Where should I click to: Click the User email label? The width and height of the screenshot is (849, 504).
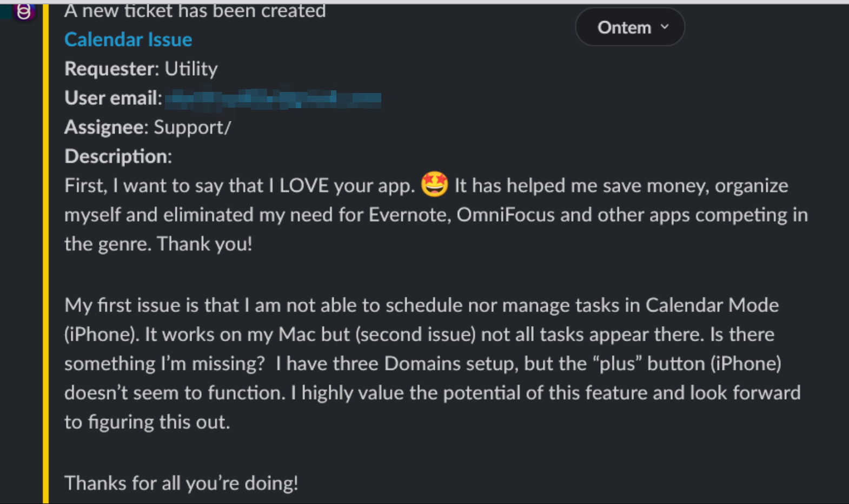coord(113,98)
